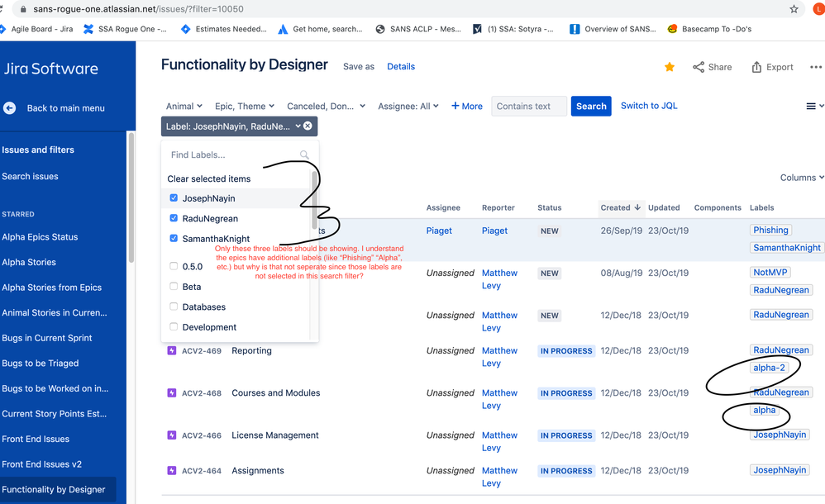
Task: Open the Agile Board - Jira bookmark
Action: 37,29
